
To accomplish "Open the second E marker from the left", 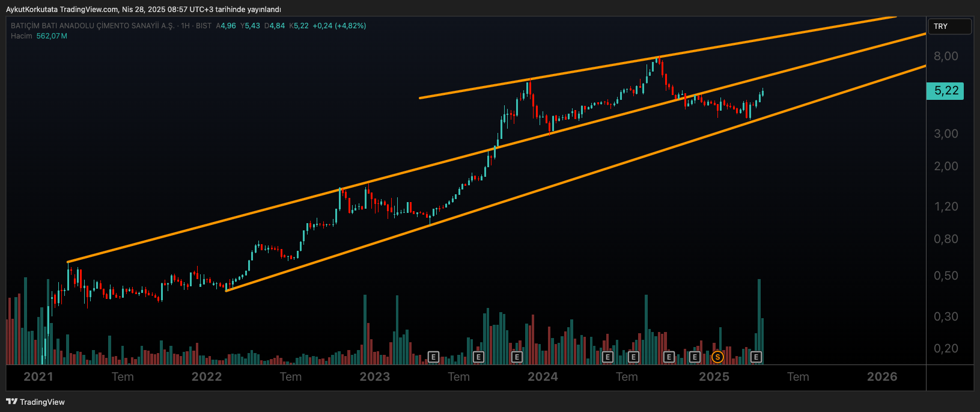I will [x=478, y=357].
